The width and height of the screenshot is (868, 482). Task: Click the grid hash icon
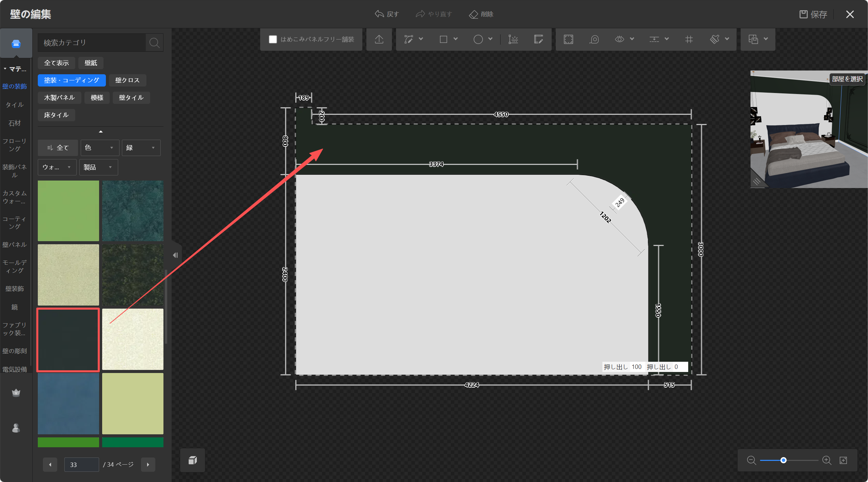[689, 40]
